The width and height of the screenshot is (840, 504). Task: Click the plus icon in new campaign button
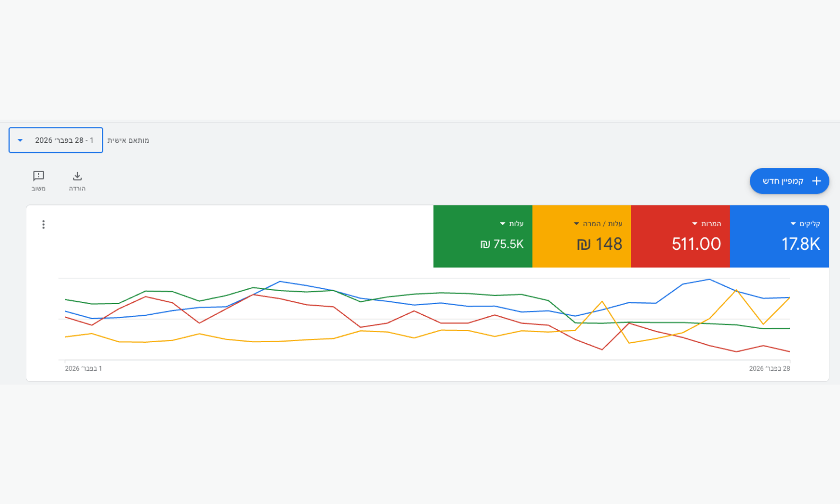pyautogui.click(x=816, y=181)
